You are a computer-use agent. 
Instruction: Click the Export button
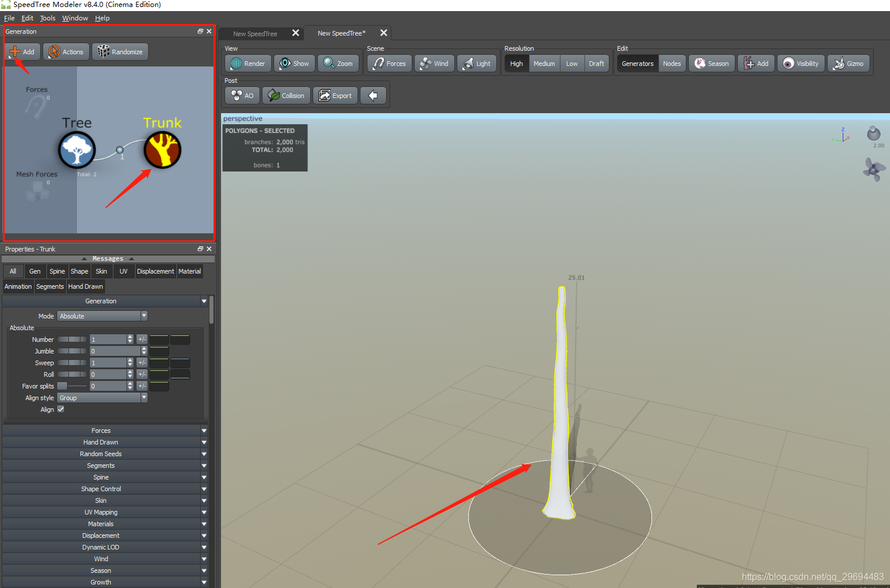[x=335, y=96]
